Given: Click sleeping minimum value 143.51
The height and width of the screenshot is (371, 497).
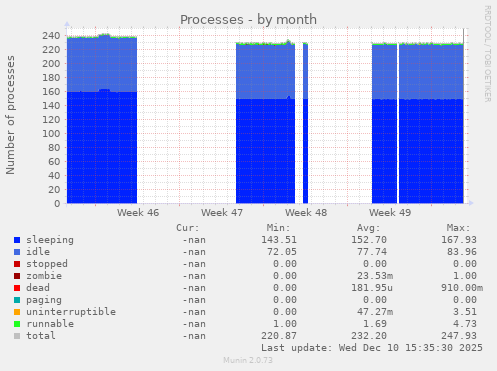Looking at the screenshot, I should (279, 240).
